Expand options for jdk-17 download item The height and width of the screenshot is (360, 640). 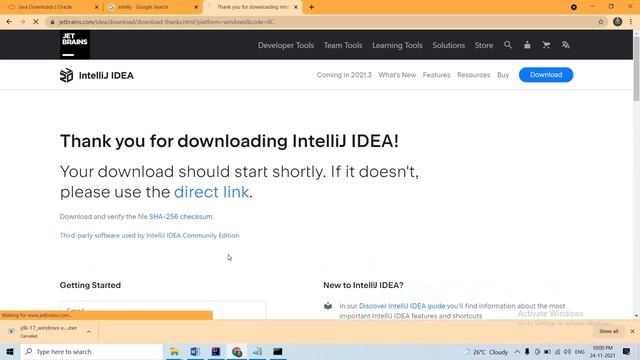[89, 332]
